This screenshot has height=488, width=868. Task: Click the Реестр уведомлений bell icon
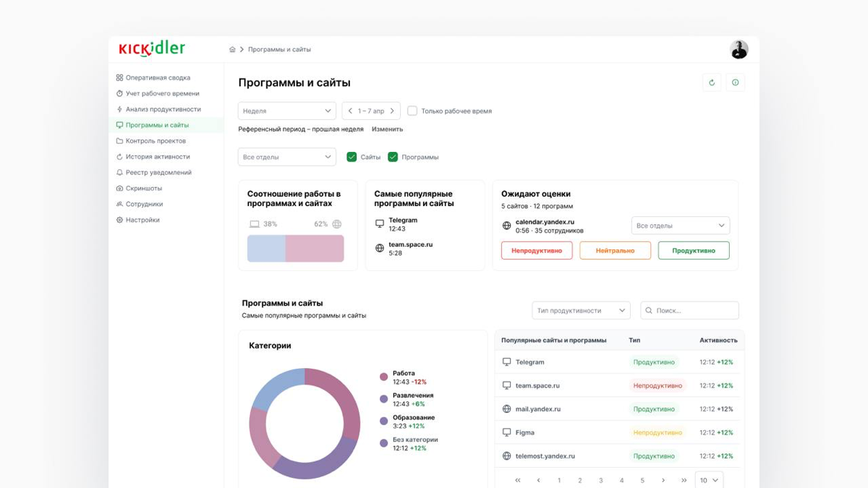tap(119, 173)
